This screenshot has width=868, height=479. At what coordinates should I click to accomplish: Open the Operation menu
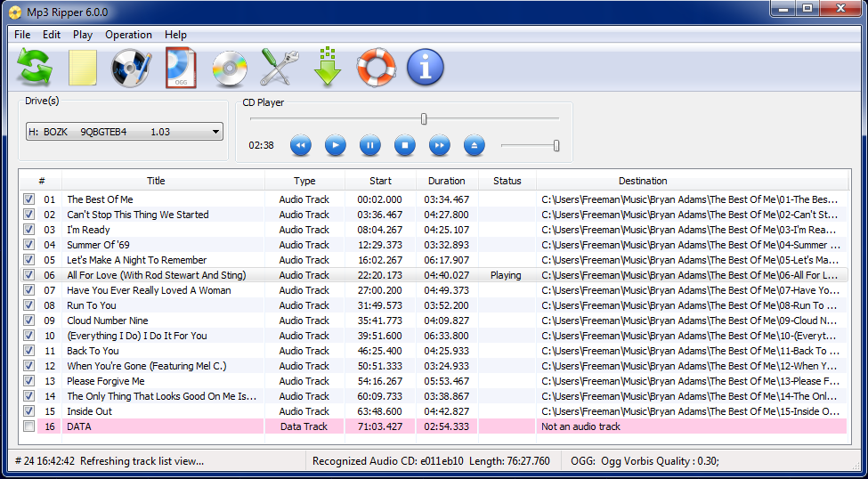(128, 35)
